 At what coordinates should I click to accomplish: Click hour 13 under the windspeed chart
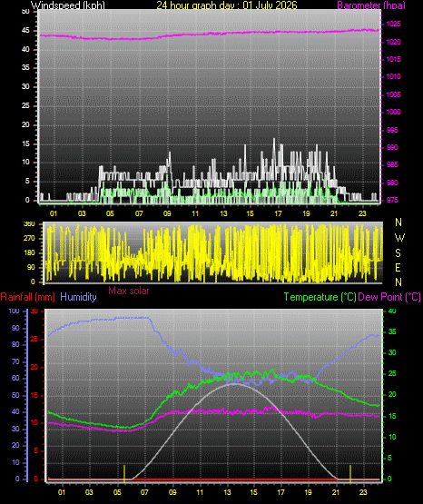224,213
